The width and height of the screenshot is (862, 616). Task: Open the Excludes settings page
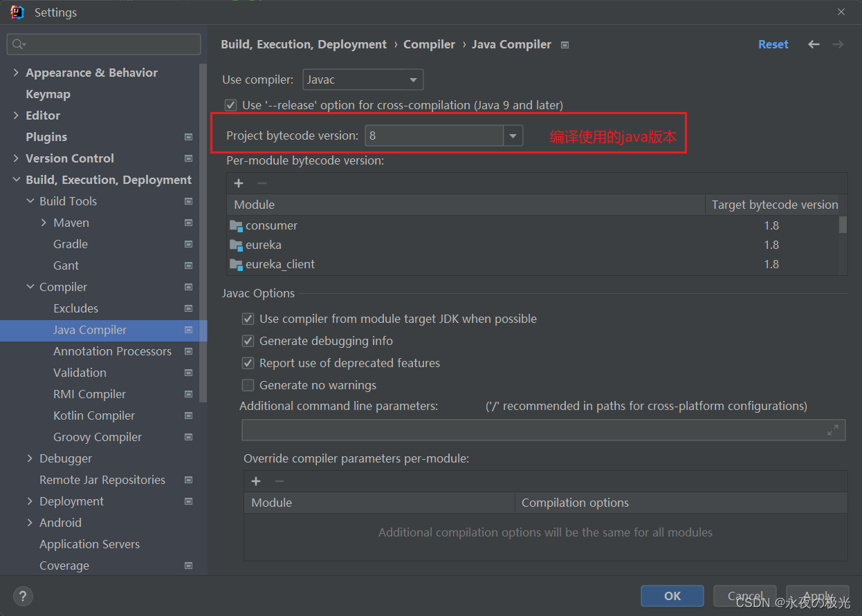click(x=75, y=308)
